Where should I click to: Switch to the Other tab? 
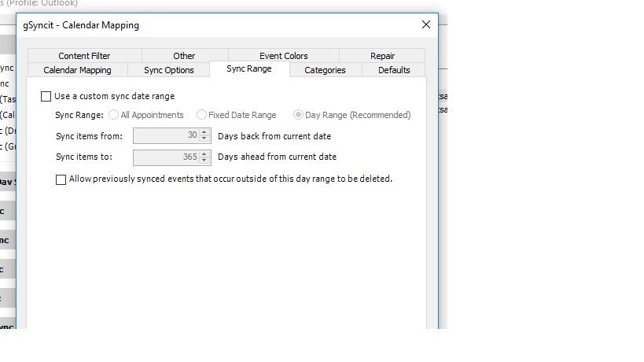pyautogui.click(x=184, y=56)
